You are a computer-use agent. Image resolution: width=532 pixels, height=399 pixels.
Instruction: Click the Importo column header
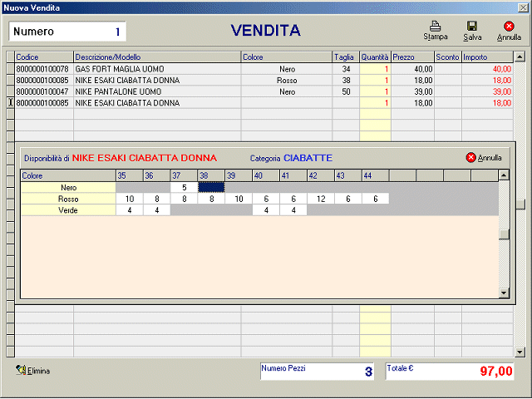[x=487, y=57]
